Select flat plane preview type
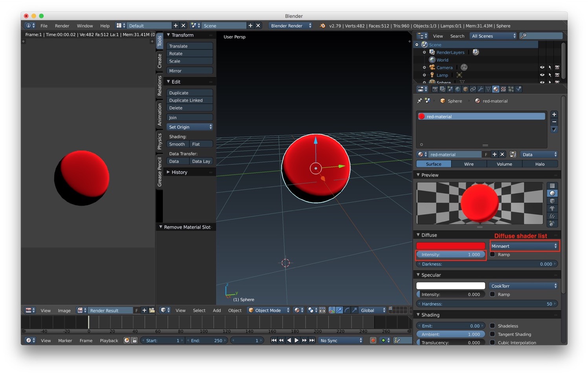Viewport: 588px width, 375px height. coord(552,186)
